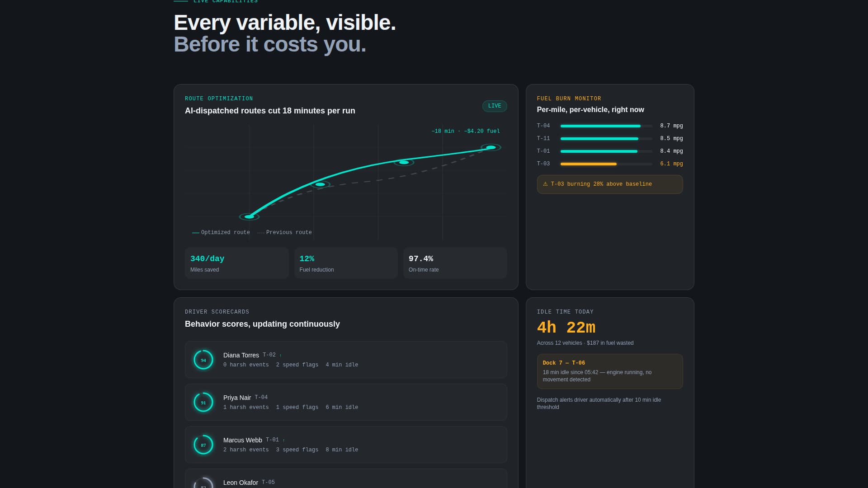Click '1 harsh events' in Priya Nair row
This screenshot has height=488, width=868.
point(246,408)
